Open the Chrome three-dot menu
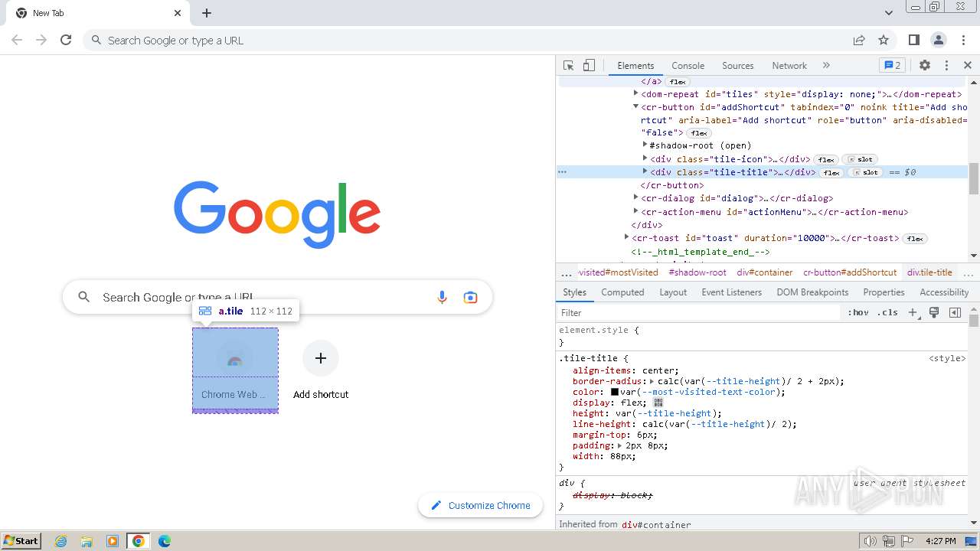The height and width of the screenshot is (551, 980). point(962,40)
